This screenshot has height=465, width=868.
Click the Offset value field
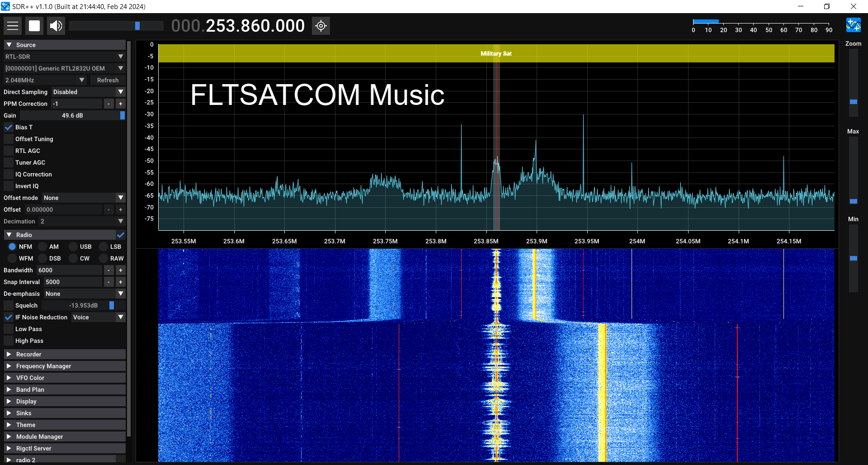click(63, 209)
